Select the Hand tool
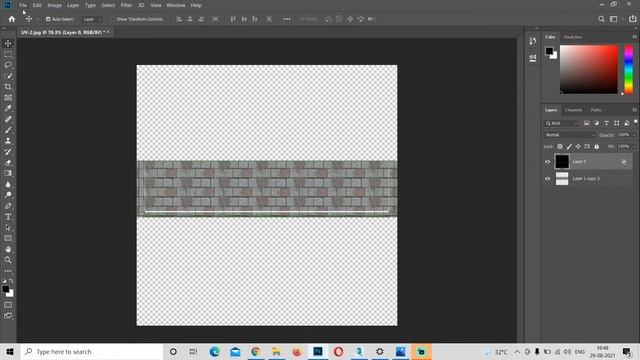The height and width of the screenshot is (360, 640). point(8,249)
